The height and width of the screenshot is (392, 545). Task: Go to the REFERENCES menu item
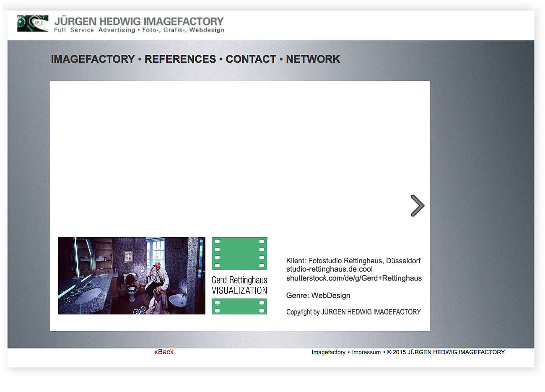180,59
